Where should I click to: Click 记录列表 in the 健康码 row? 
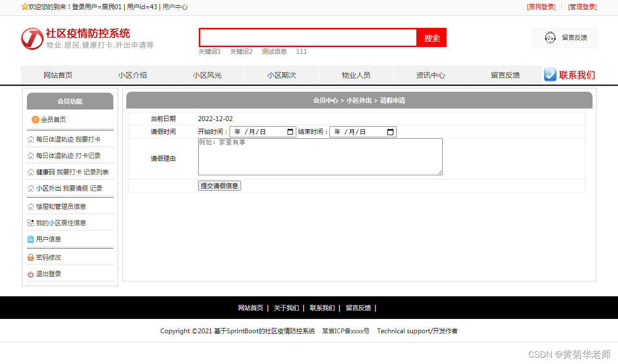click(x=96, y=172)
